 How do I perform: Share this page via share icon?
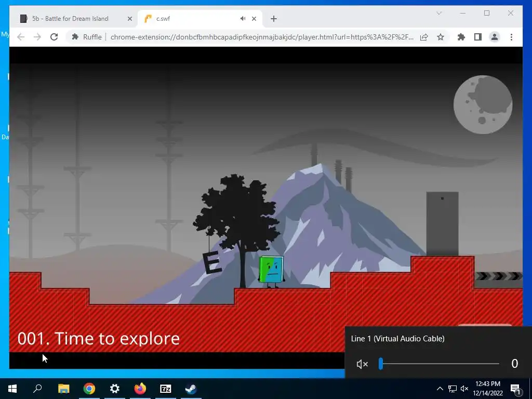click(424, 37)
